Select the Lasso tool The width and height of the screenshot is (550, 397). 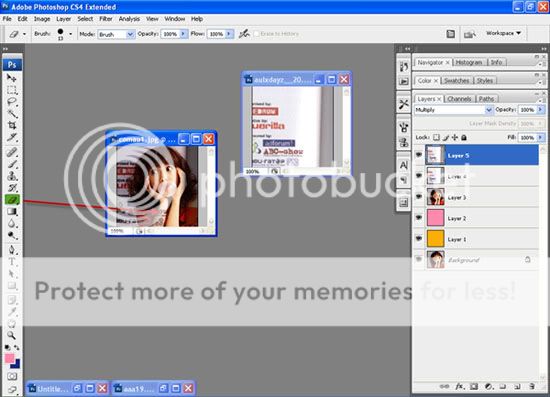click(12, 102)
